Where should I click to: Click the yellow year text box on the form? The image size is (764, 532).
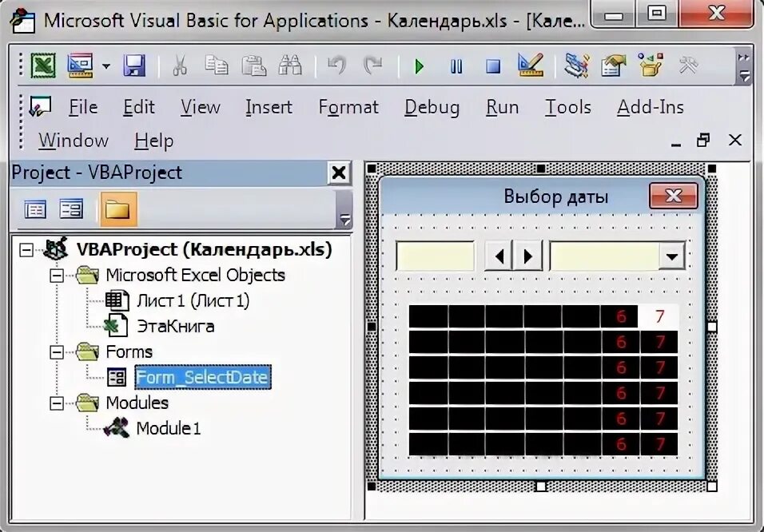[x=435, y=256]
